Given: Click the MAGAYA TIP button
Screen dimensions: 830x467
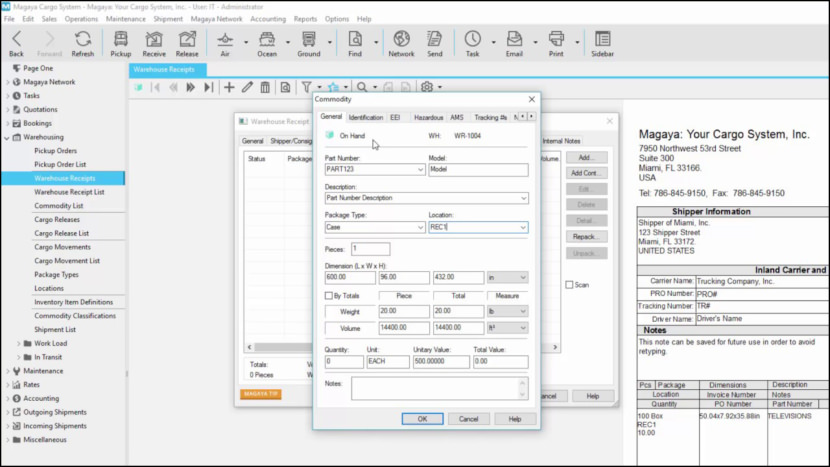Looking at the screenshot, I should point(261,394).
